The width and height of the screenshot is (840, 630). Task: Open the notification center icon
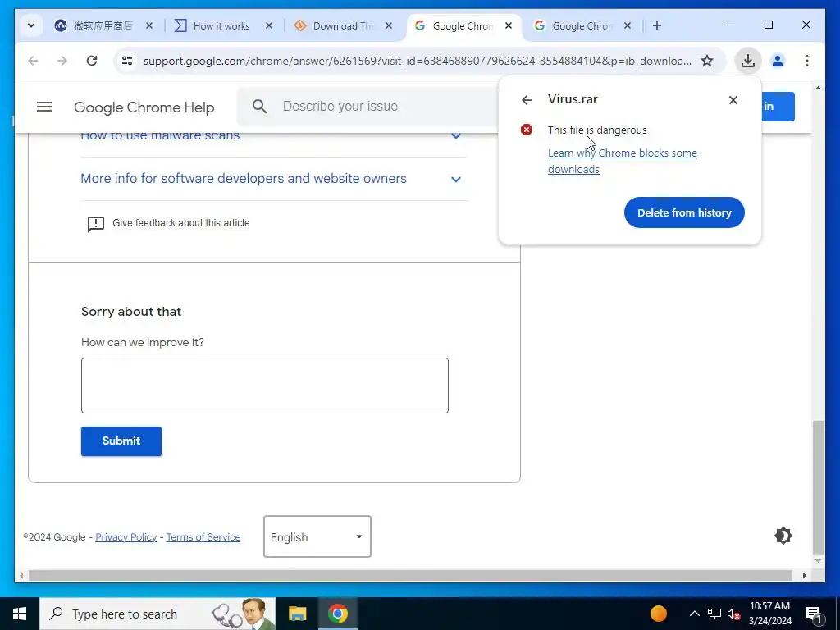(814, 614)
